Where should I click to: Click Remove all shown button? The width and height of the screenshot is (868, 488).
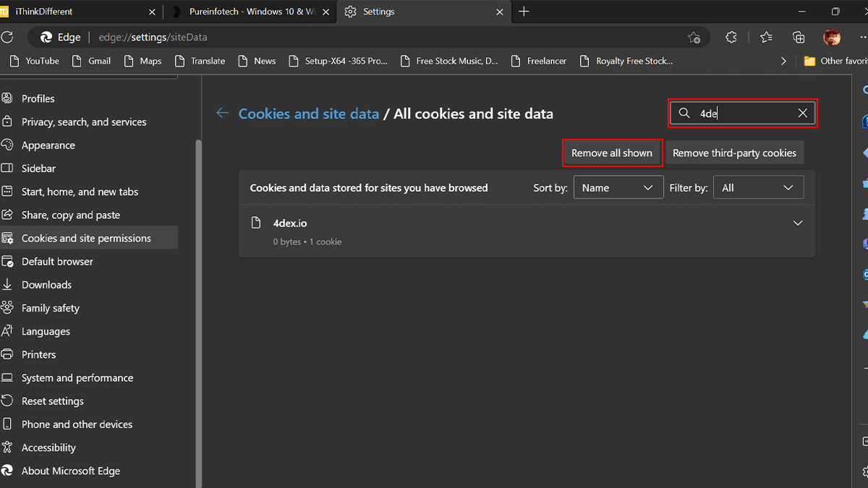[611, 153]
